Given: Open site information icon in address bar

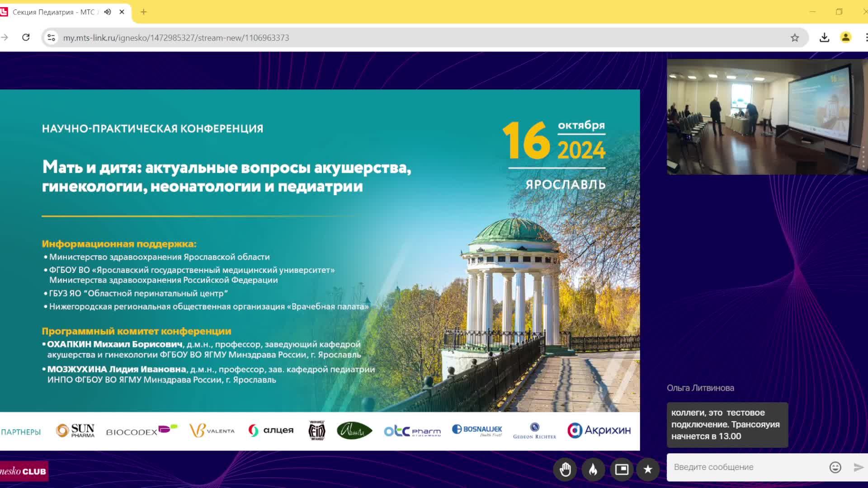Looking at the screenshot, I should 51,38.
